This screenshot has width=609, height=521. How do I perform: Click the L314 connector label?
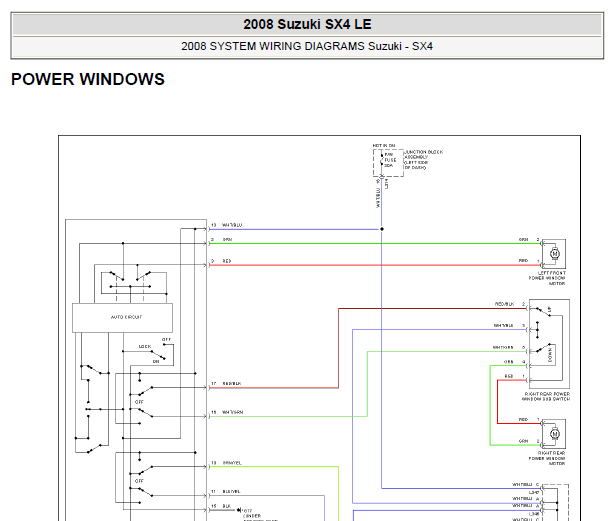click(x=386, y=184)
